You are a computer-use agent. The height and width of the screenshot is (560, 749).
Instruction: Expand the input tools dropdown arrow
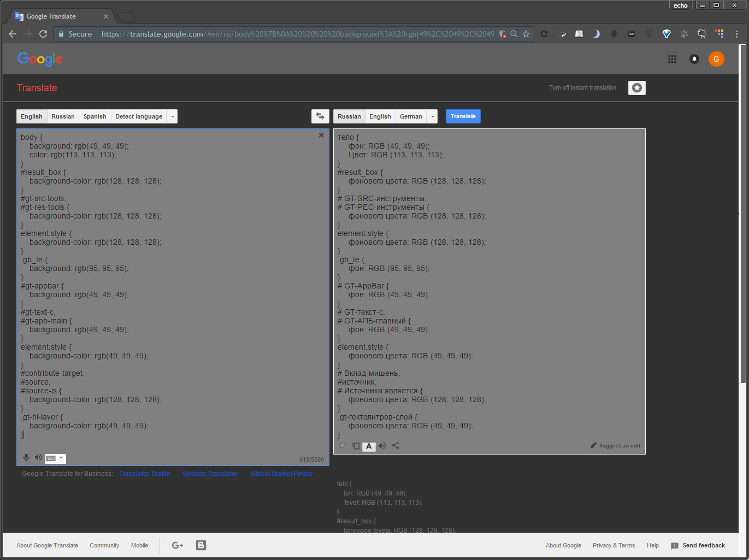pos(61,458)
